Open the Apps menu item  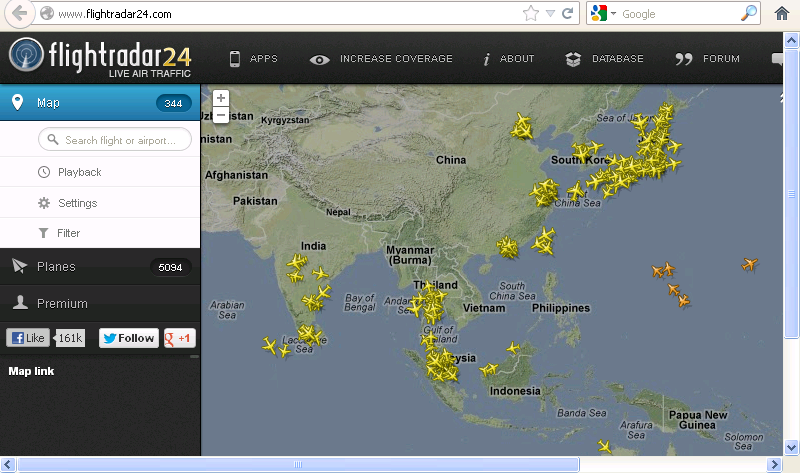point(253,59)
